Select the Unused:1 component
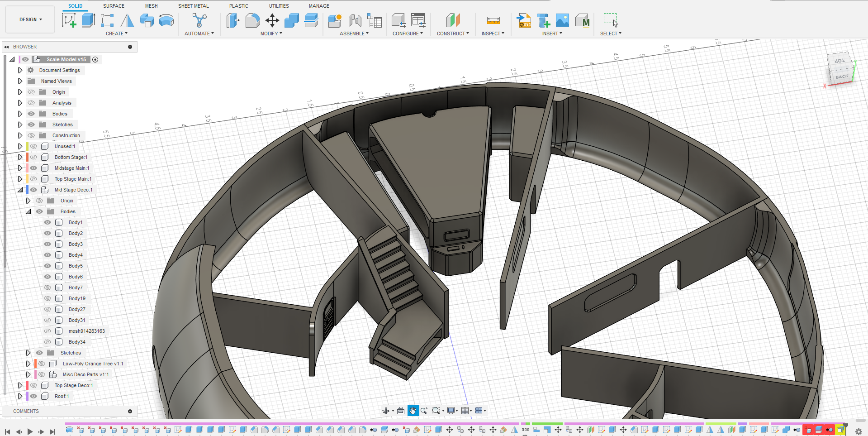868x436 pixels. 65,146
